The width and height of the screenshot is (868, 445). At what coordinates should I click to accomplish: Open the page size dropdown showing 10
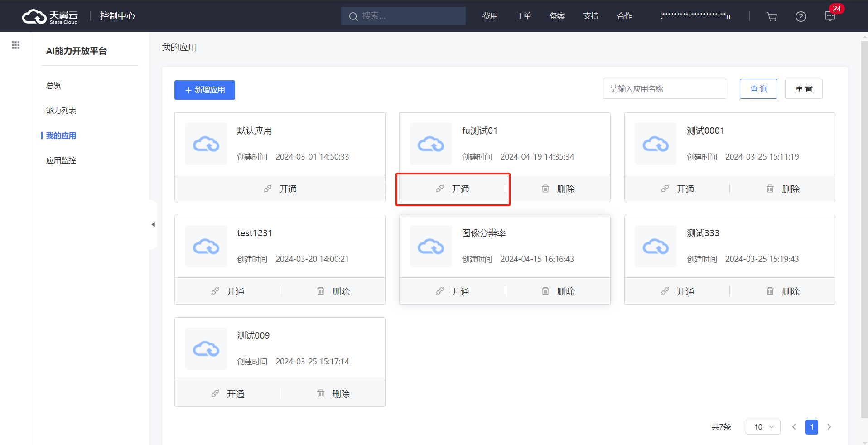tap(763, 427)
